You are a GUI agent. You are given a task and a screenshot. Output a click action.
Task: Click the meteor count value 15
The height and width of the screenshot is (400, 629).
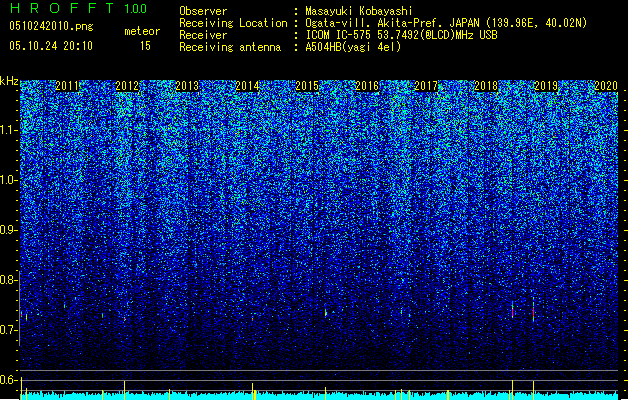[x=145, y=46]
